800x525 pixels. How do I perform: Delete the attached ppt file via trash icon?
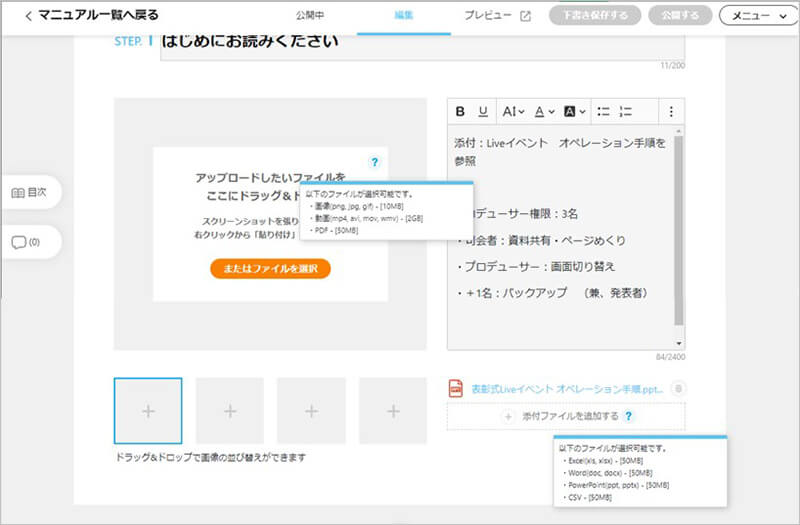pyautogui.click(x=679, y=389)
